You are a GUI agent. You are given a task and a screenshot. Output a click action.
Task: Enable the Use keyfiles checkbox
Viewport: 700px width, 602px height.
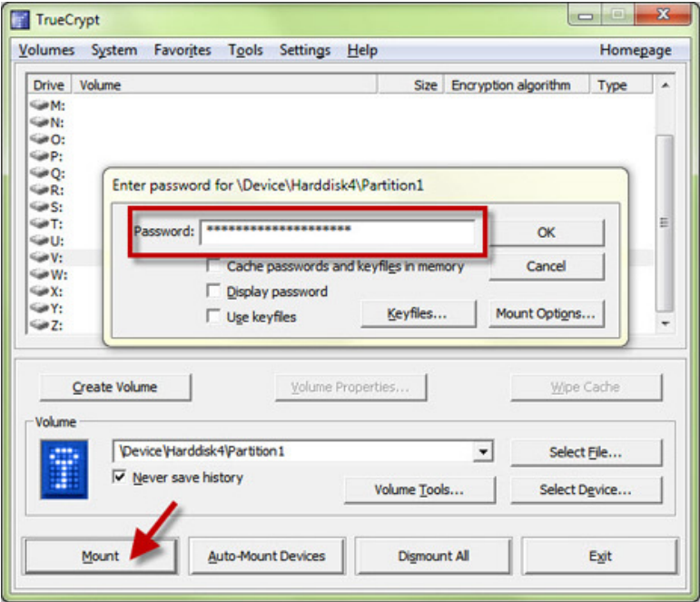(x=214, y=316)
